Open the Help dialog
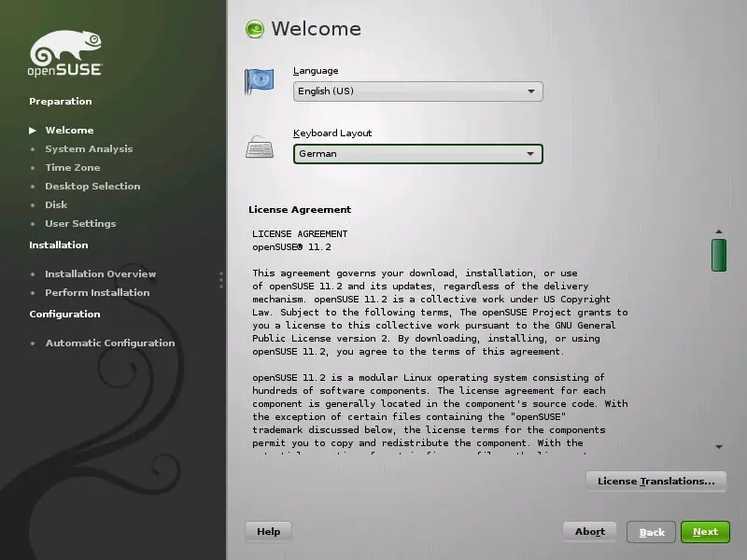Image resolution: width=747 pixels, height=560 pixels. pos(268,531)
